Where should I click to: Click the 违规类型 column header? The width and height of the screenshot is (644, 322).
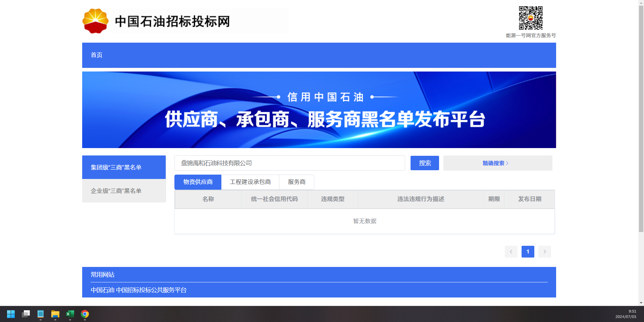coord(333,199)
